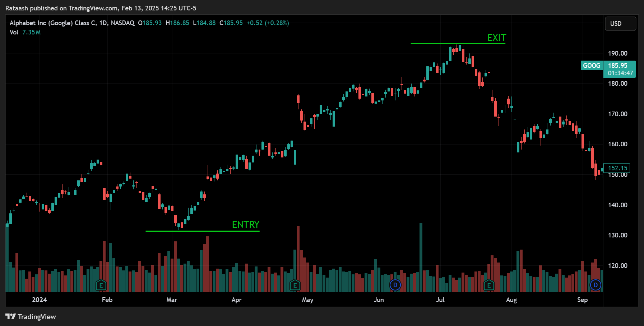Click the dividend D marker near Sep

[596, 285]
